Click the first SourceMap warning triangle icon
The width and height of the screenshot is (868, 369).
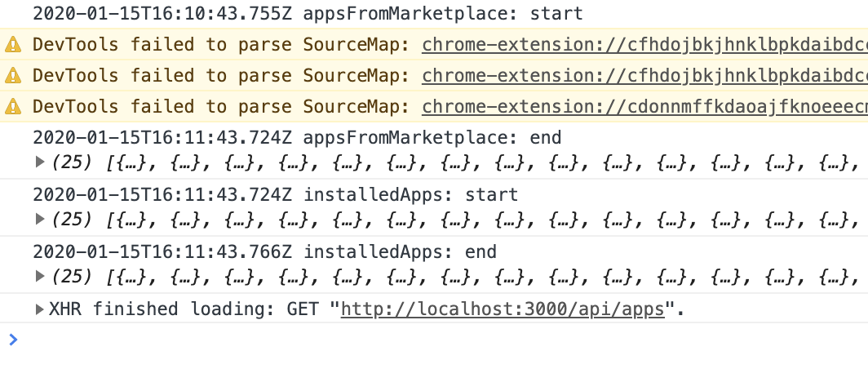13,45
